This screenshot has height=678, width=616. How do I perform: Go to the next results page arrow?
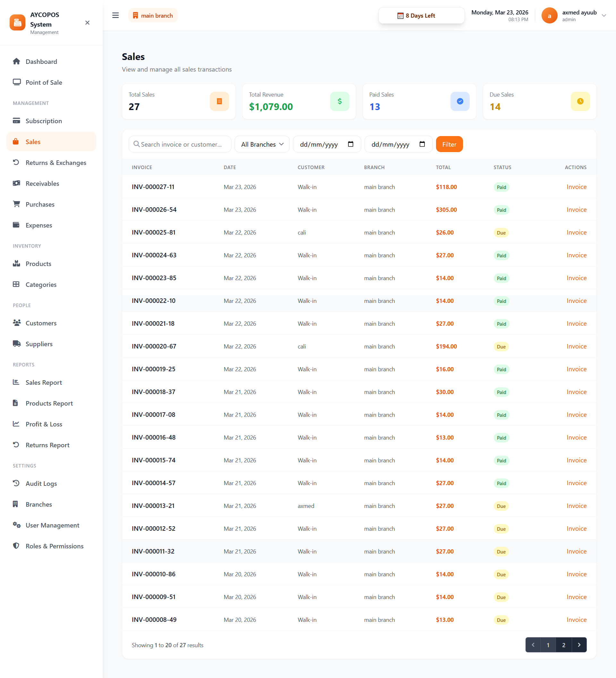[x=579, y=645]
